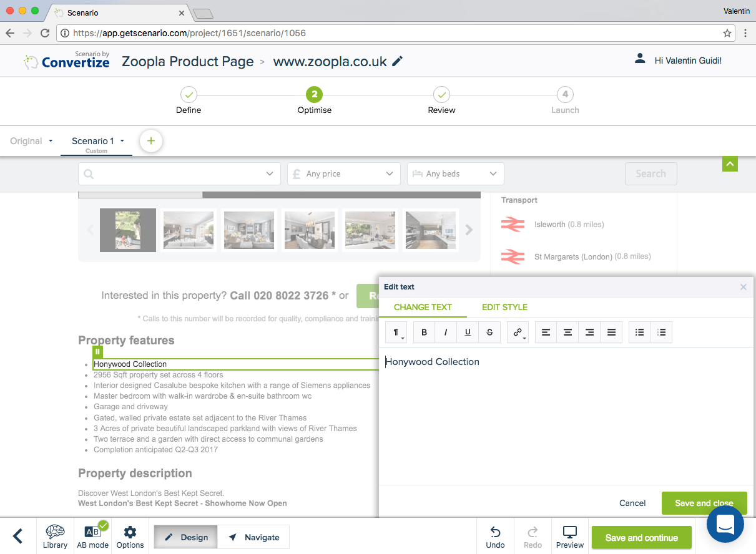Switch to Design mode
756x554 pixels.
186,537
